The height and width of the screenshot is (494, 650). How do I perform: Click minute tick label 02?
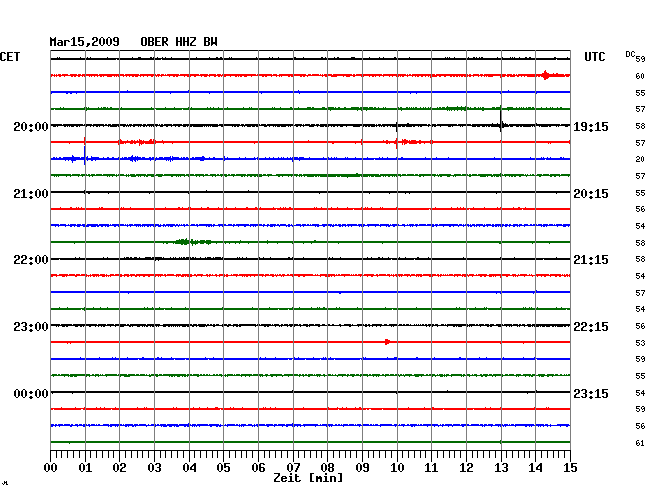pyautogui.click(x=119, y=468)
